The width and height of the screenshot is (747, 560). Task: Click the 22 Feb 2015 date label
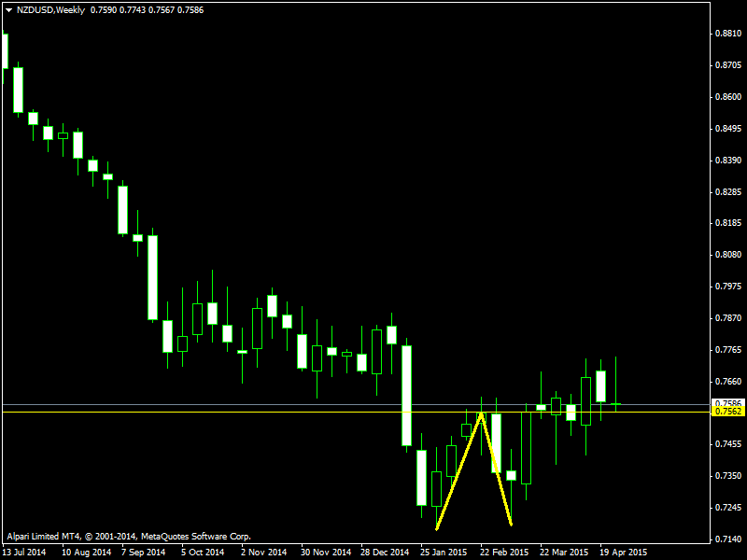tap(504, 553)
